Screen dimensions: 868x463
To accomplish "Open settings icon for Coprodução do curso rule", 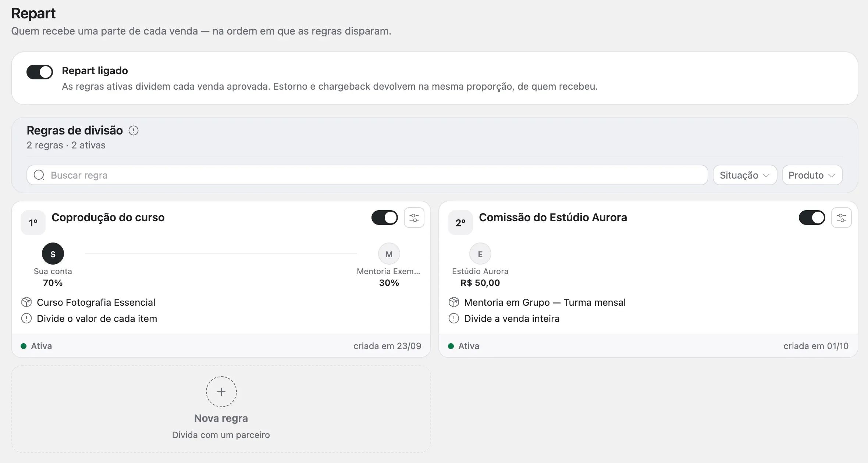I will [x=414, y=218].
